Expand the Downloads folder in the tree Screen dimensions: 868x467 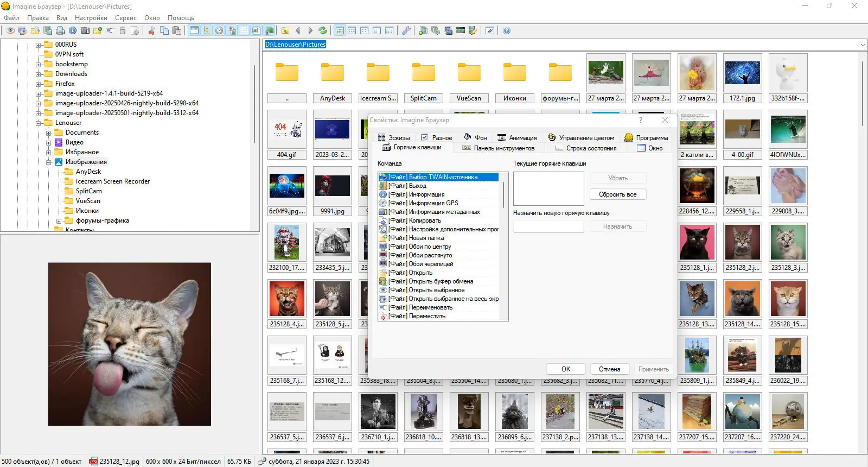pos(39,74)
